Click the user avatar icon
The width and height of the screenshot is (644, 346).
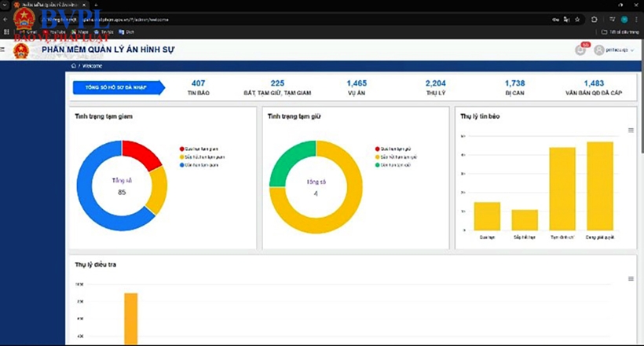pos(599,50)
